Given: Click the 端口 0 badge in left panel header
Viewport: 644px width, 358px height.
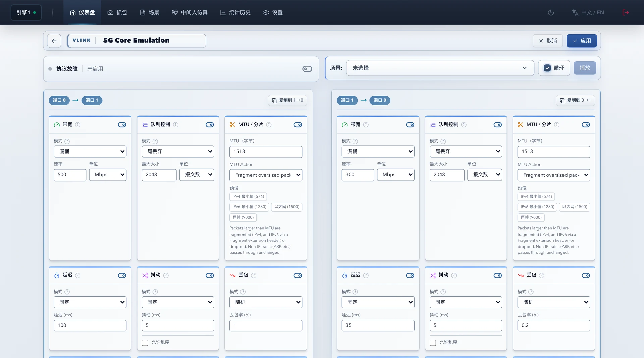Looking at the screenshot, I should 59,100.
